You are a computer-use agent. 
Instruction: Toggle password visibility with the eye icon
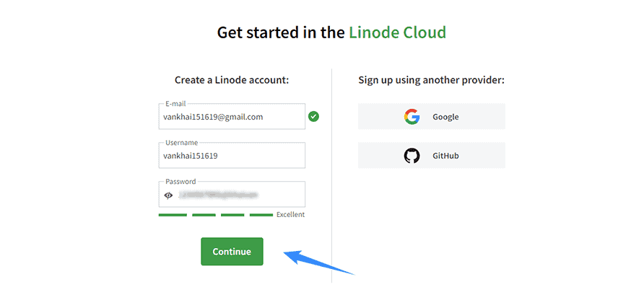168,195
